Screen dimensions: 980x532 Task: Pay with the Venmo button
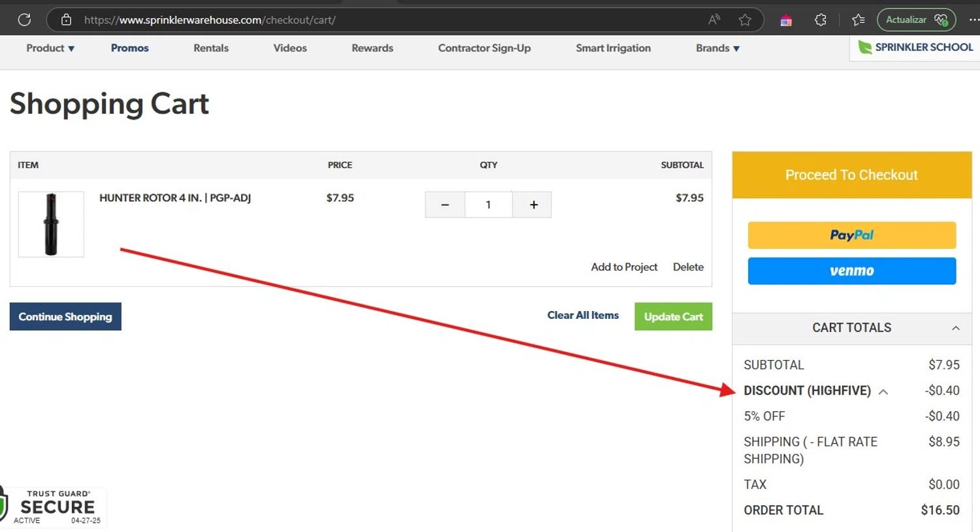point(852,271)
